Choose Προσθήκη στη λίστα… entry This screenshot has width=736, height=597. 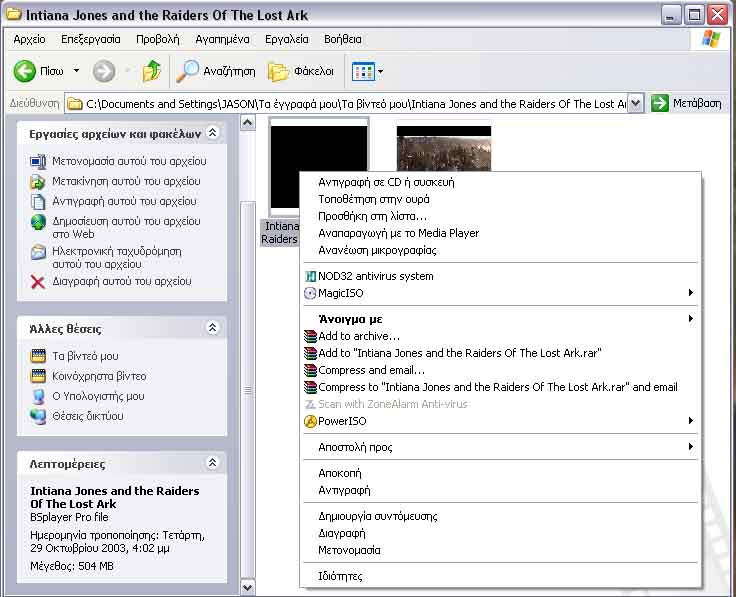point(500,216)
